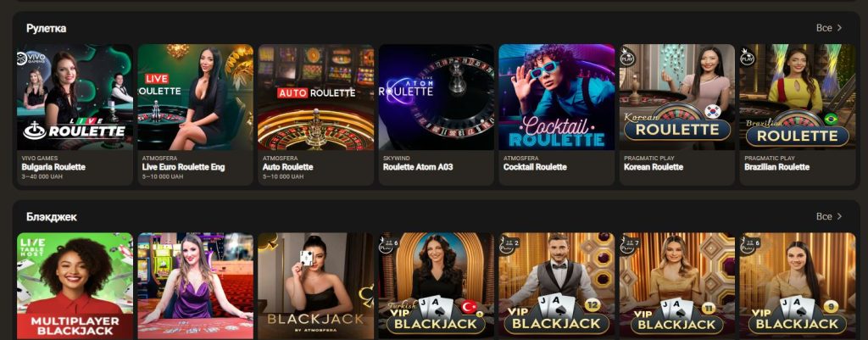Screen dimensions: 868x340
Task: Click the Live Euro Roulette Eng title
Action: coord(183,167)
